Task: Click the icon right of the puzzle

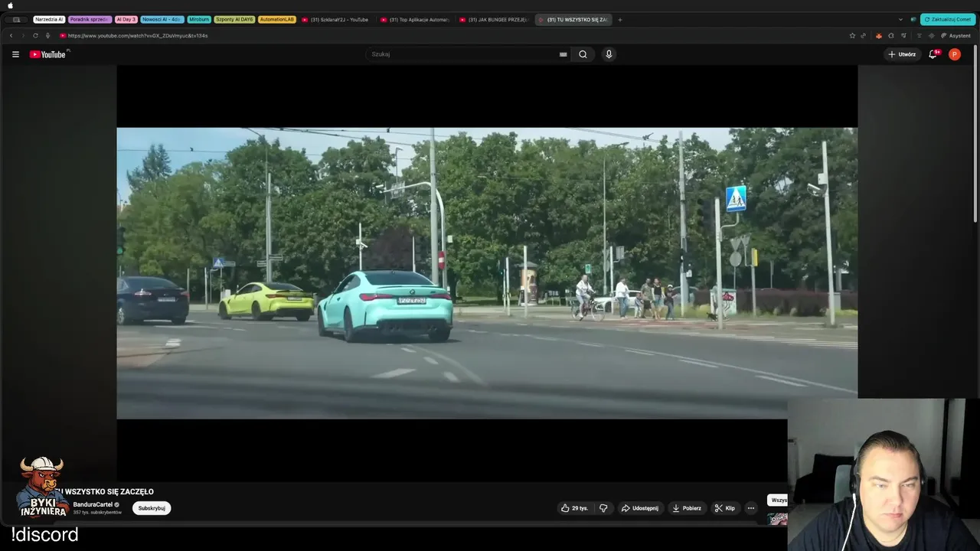Action: (904, 36)
